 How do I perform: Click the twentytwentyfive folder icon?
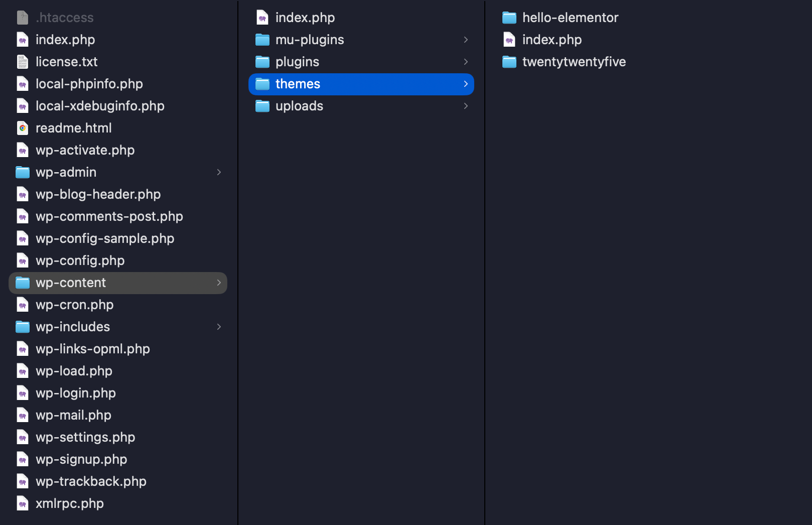509,62
